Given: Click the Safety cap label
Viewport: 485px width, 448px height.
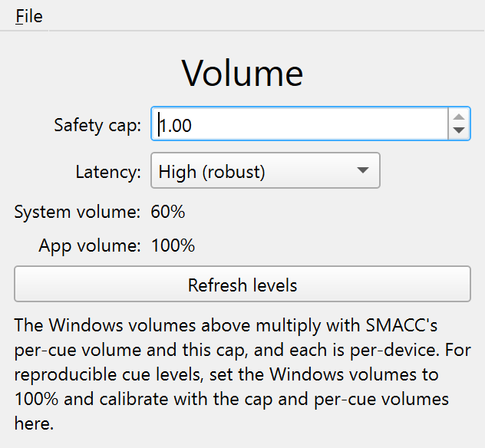Looking at the screenshot, I should pyautogui.click(x=97, y=125).
